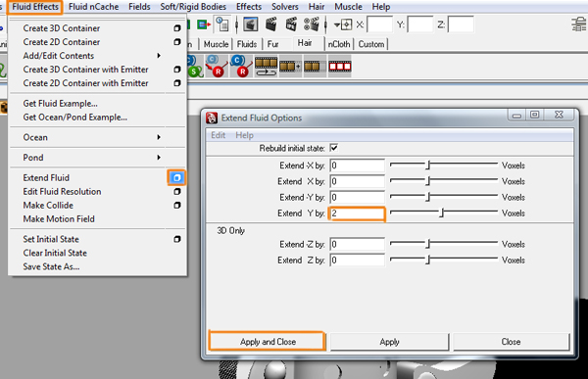The height and width of the screenshot is (379, 588).
Task: Open Edit Fluid Resolution options box
Action: 177,192
